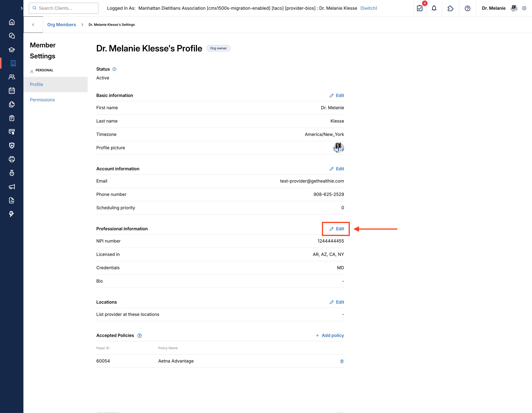Click the help question mark icon in header
Image resolution: width=532 pixels, height=413 pixels.
(x=467, y=8)
